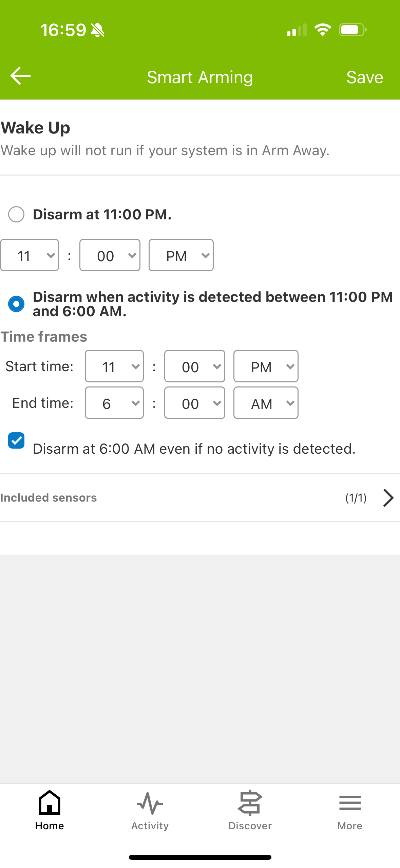Open End time hour dropdown showing 6

(x=114, y=403)
